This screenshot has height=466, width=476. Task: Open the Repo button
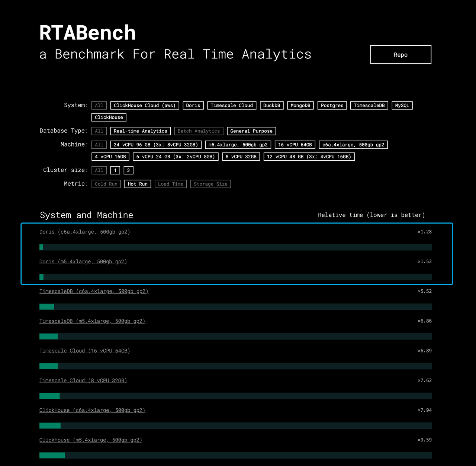[401, 54]
